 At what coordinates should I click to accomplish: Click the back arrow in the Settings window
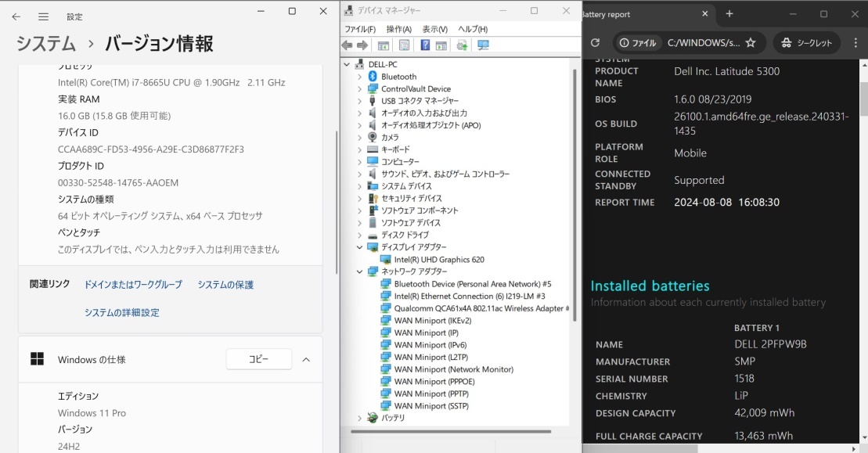[x=16, y=16]
